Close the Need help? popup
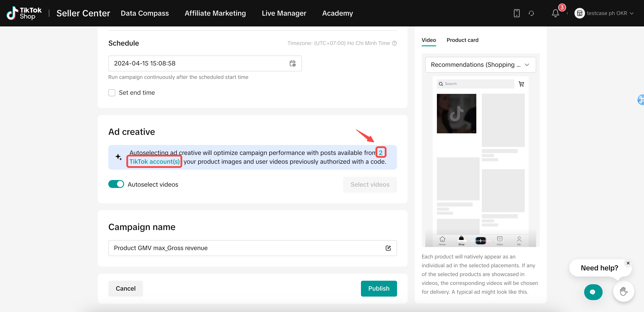644x312 pixels. [628, 263]
